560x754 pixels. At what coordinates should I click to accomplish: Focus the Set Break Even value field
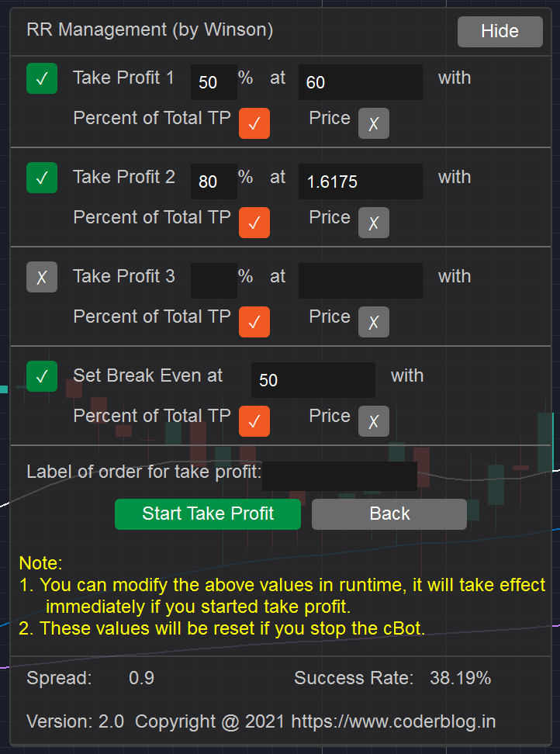[x=313, y=380]
